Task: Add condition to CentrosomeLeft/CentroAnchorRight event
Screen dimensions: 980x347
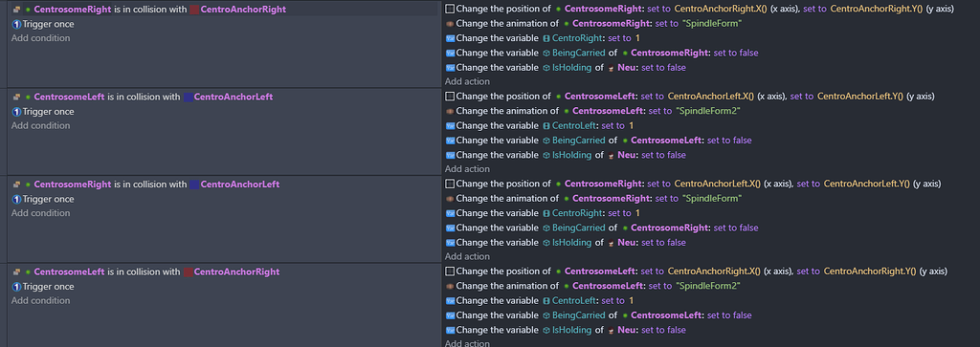Action: 40,300
